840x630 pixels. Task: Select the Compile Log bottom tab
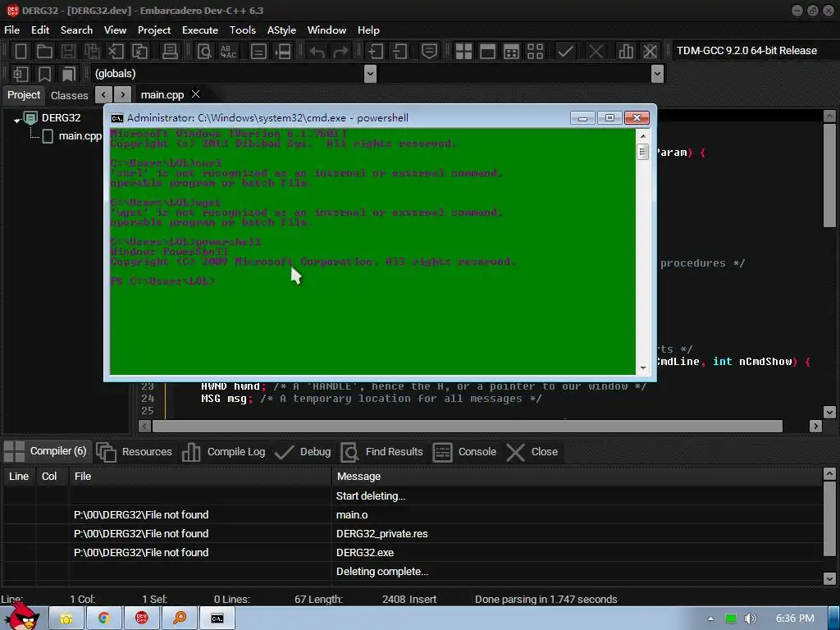223,452
